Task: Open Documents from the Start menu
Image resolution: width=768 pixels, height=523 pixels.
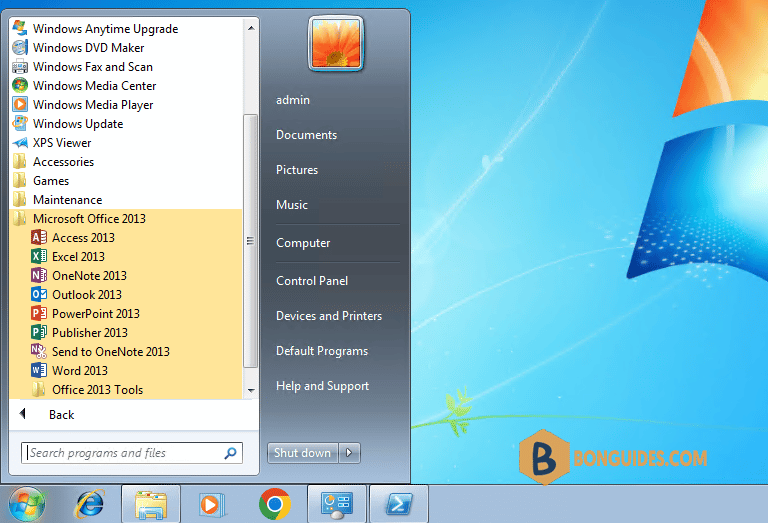Action: [x=307, y=135]
